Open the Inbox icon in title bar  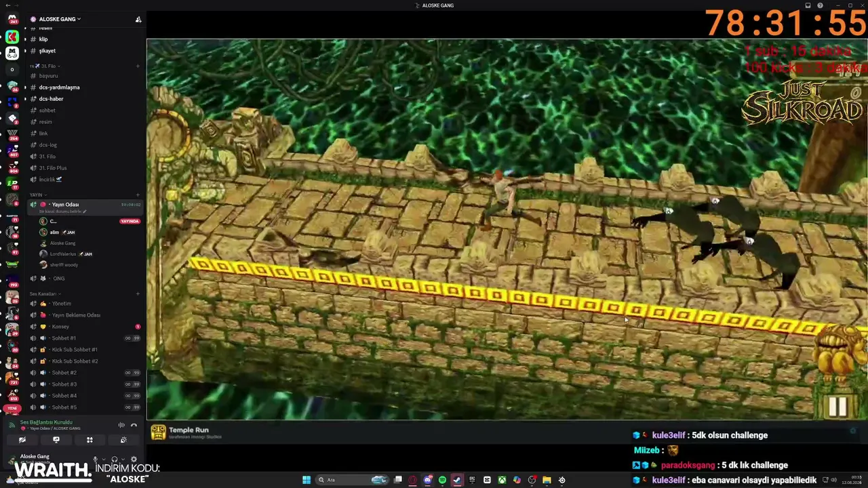(808, 5)
